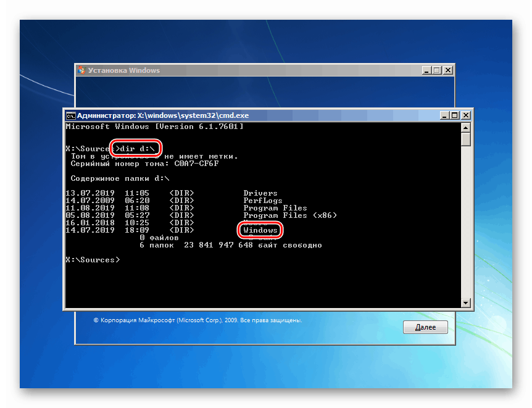Minimize the Установка Windows window
The image size is (532, 408).
(426, 70)
